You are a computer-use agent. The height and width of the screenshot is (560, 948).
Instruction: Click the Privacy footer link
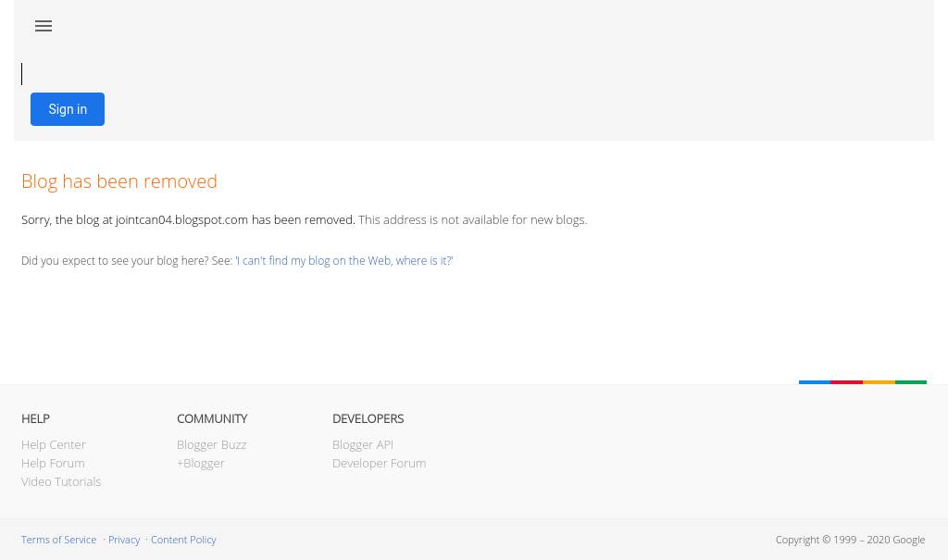pyautogui.click(x=124, y=540)
